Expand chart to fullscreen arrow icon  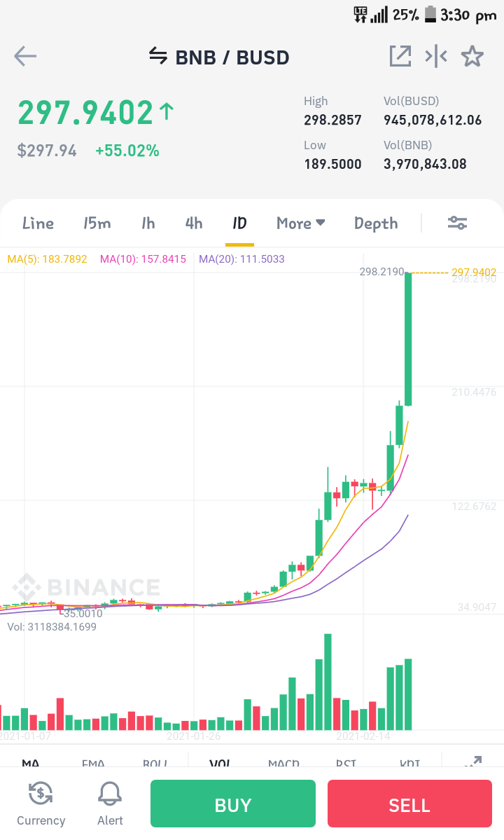pyautogui.click(x=473, y=762)
